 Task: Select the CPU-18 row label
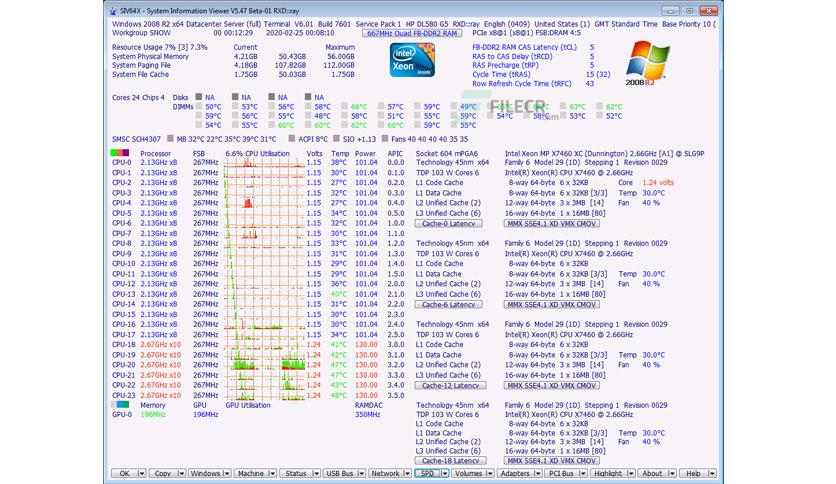pyautogui.click(x=124, y=345)
